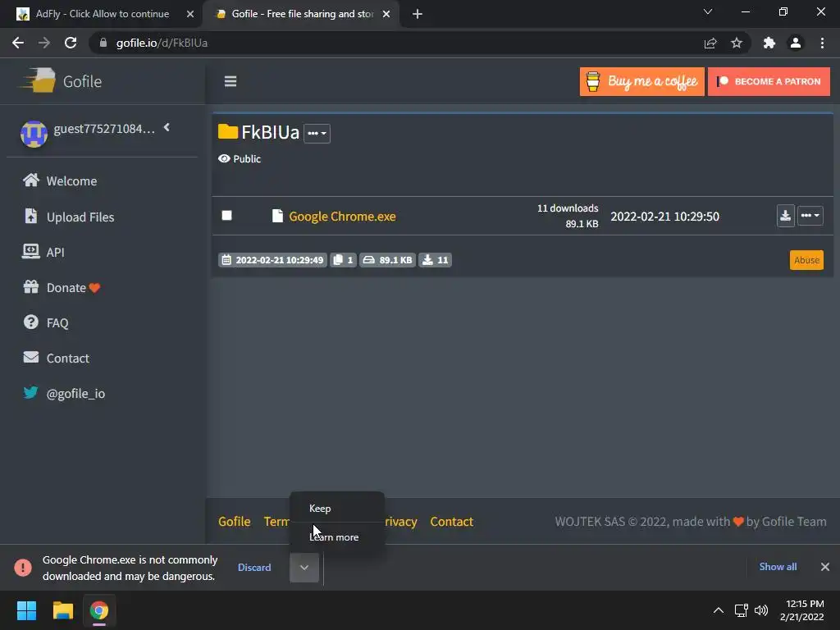Tick the Google Chrome.exe checkbox
The height and width of the screenshot is (630, 840).
226,216
